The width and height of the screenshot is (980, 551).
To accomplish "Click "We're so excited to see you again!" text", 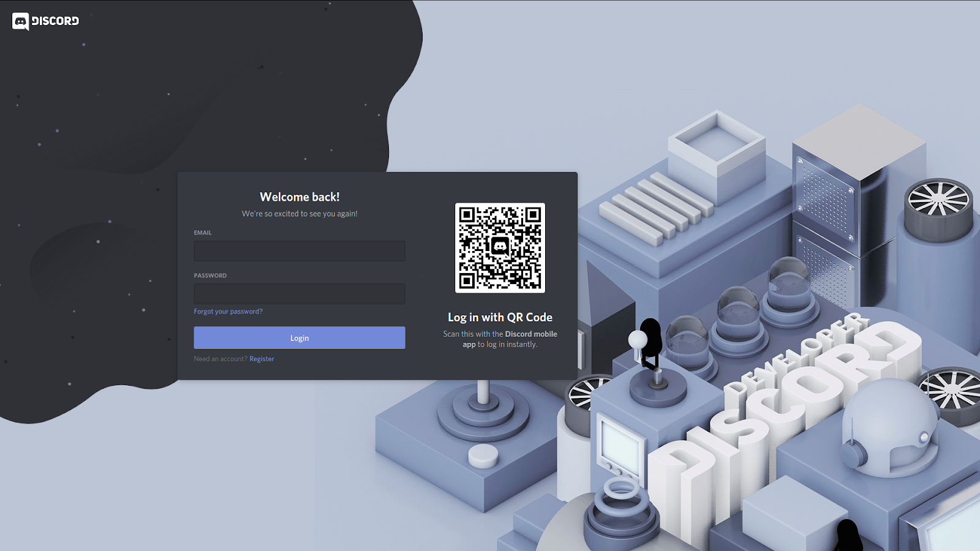I will (300, 214).
